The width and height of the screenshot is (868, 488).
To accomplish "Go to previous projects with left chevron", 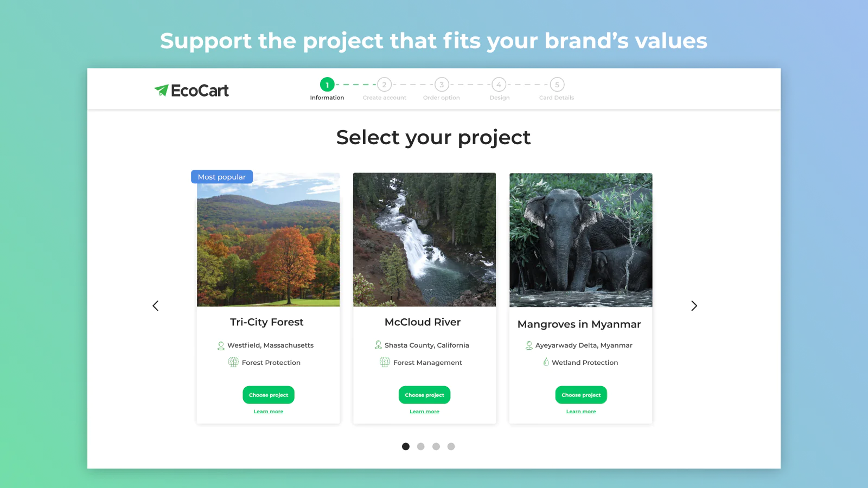I will click(156, 306).
